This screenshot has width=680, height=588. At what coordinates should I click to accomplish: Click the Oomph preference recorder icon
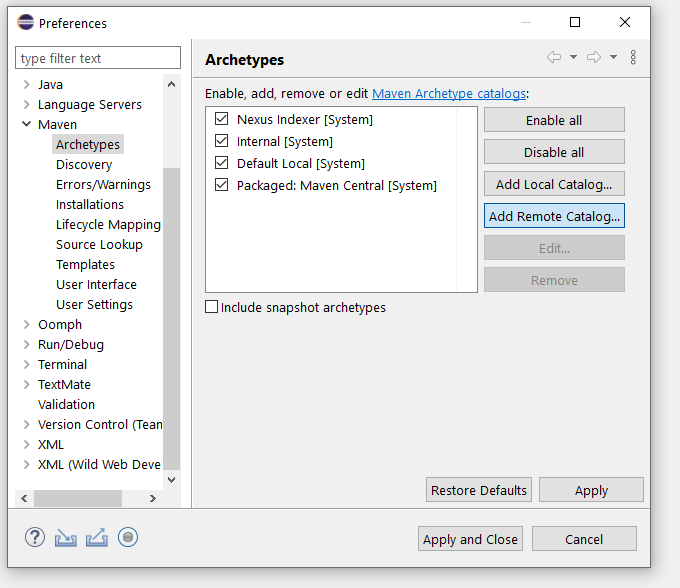pos(127,538)
